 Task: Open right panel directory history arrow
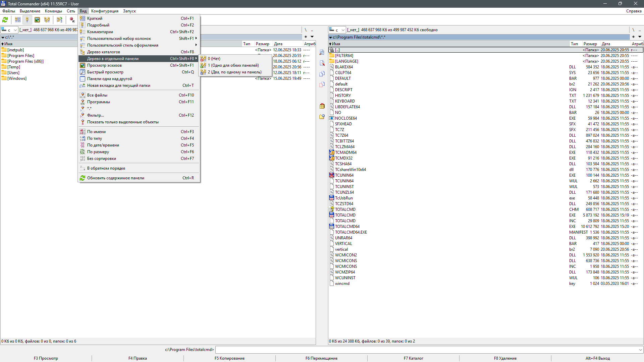(x=640, y=37)
